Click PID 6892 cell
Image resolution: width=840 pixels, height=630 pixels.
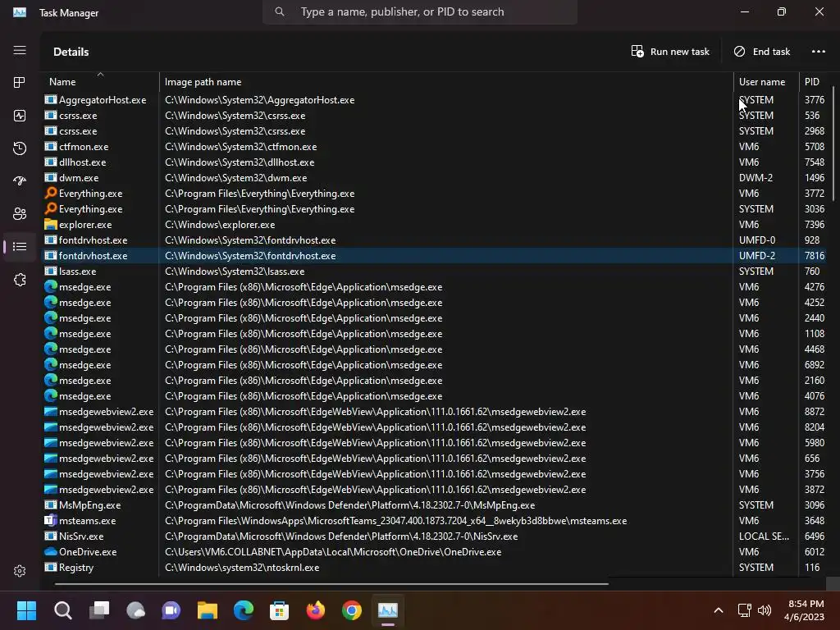tap(815, 365)
